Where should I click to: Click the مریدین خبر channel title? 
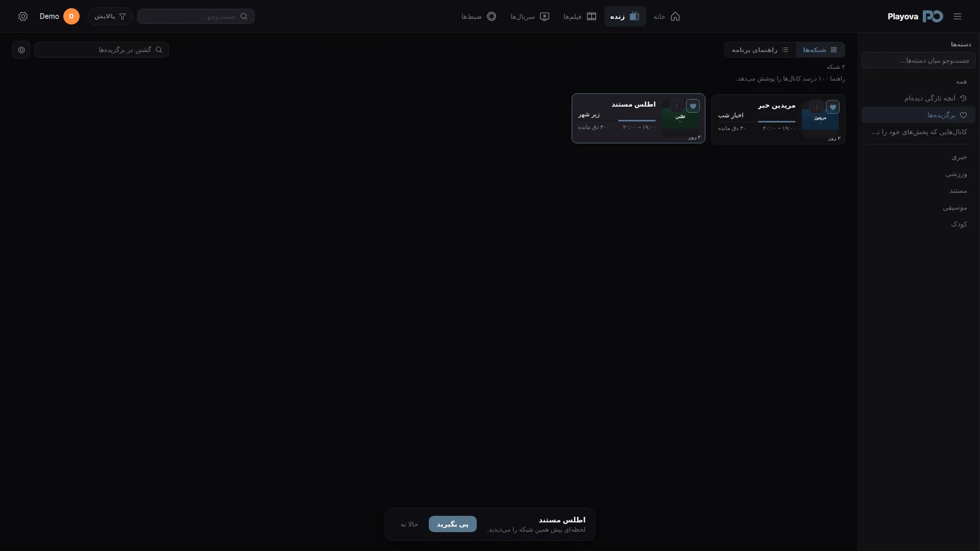[776, 105]
